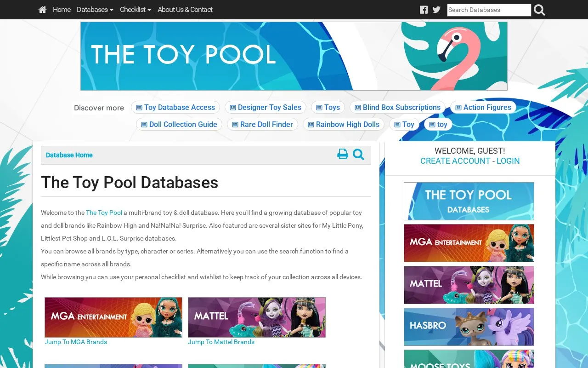The image size is (588, 368).
Task: Expand the Checklist dropdown menu
Action: point(136,10)
